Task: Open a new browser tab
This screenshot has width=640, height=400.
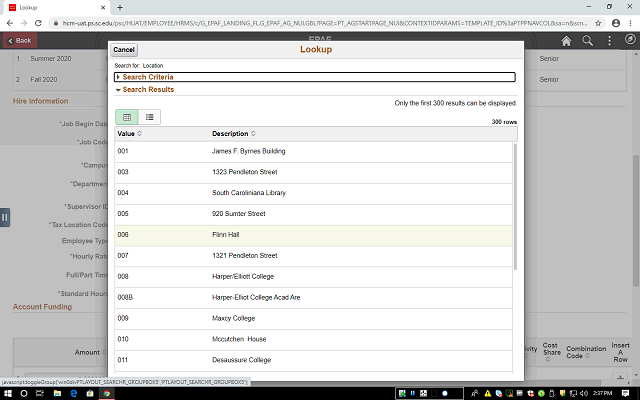Action: tap(120, 7)
